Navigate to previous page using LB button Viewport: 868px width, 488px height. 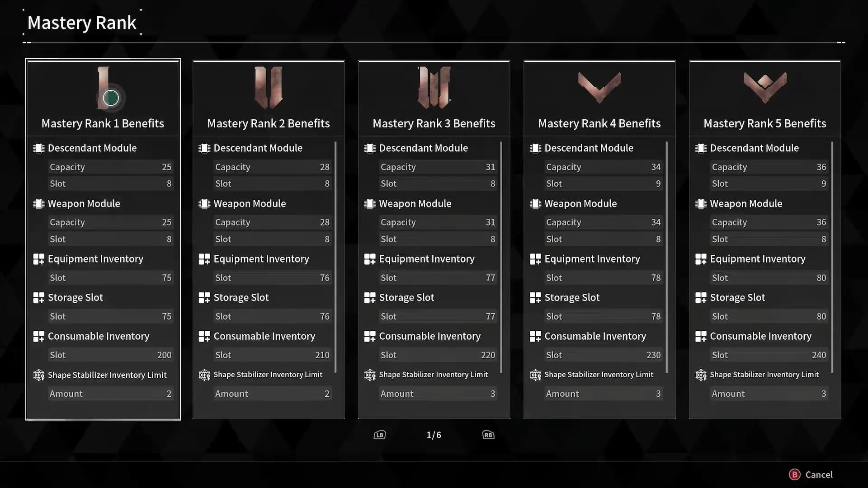(x=379, y=434)
